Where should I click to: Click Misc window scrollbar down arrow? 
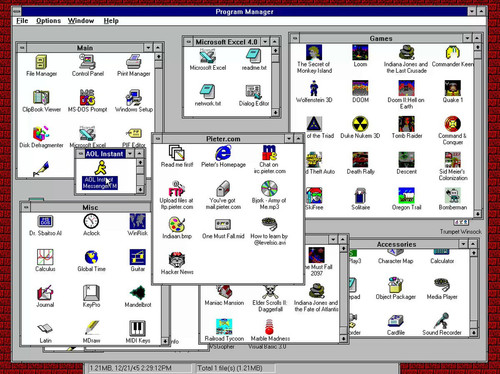[x=165, y=341]
